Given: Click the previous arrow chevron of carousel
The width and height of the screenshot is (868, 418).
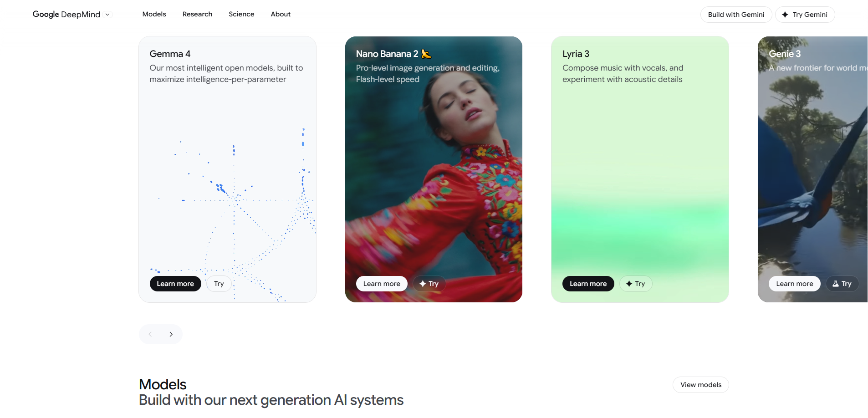Looking at the screenshot, I should (x=150, y=334).
